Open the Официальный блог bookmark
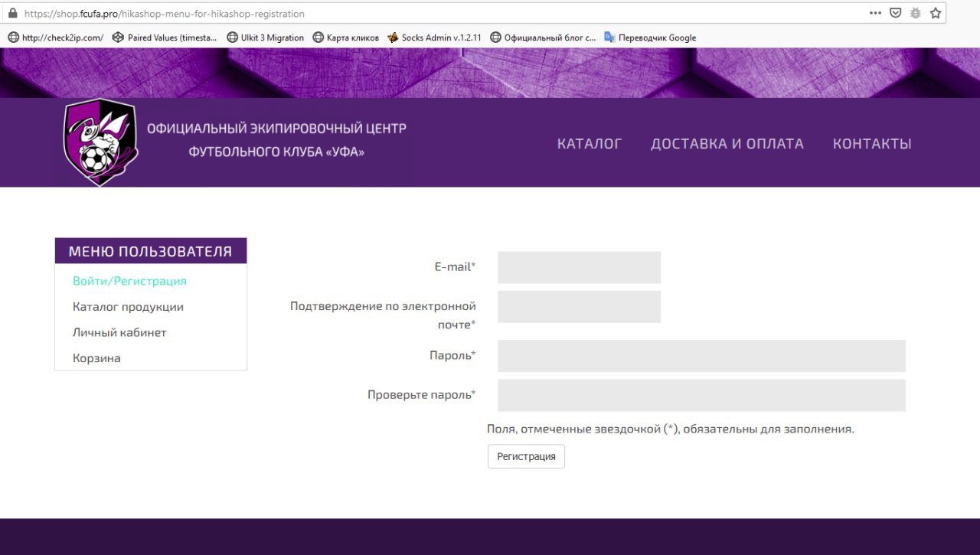This screenshot has width=980, height=555. [x=543, y=38]
